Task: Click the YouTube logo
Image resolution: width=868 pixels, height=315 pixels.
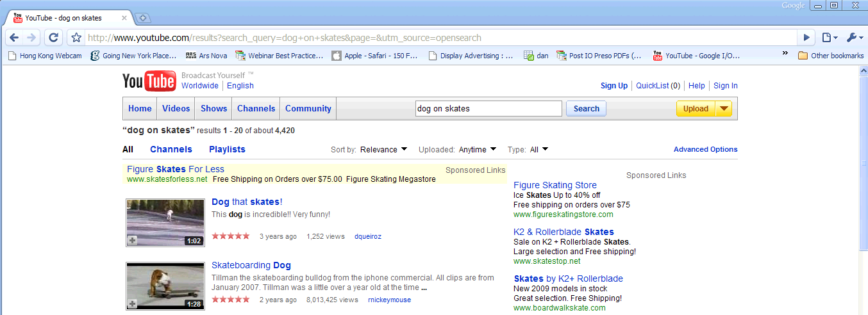Action: click(149, 81)
